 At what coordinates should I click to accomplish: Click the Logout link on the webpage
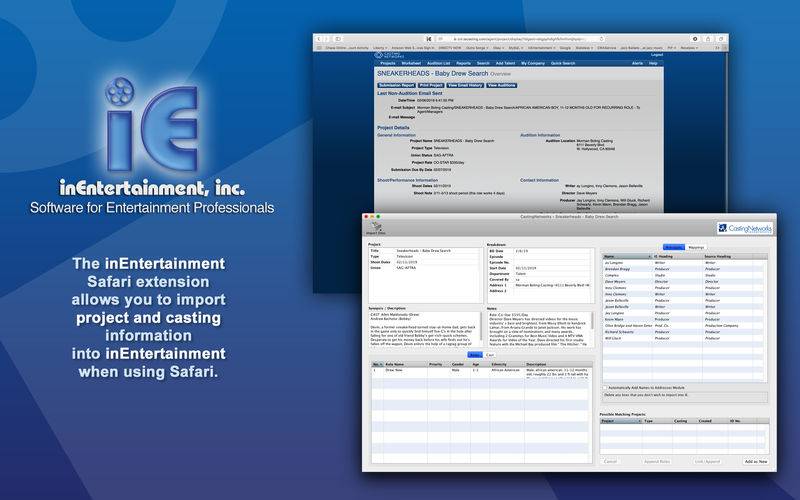pyautogui.click(x=657, y=55)
